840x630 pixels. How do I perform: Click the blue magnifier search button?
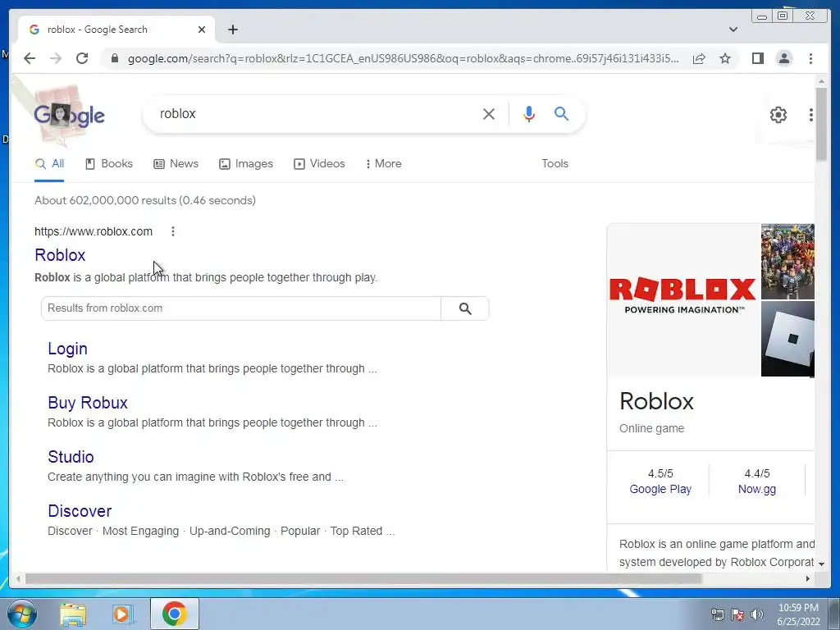[x=561, y=113]
